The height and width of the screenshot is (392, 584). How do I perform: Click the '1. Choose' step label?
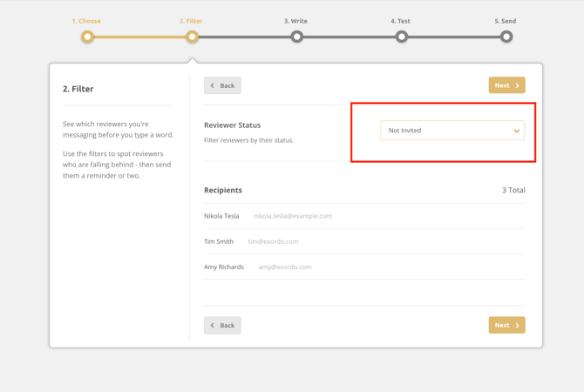(86, 21)
